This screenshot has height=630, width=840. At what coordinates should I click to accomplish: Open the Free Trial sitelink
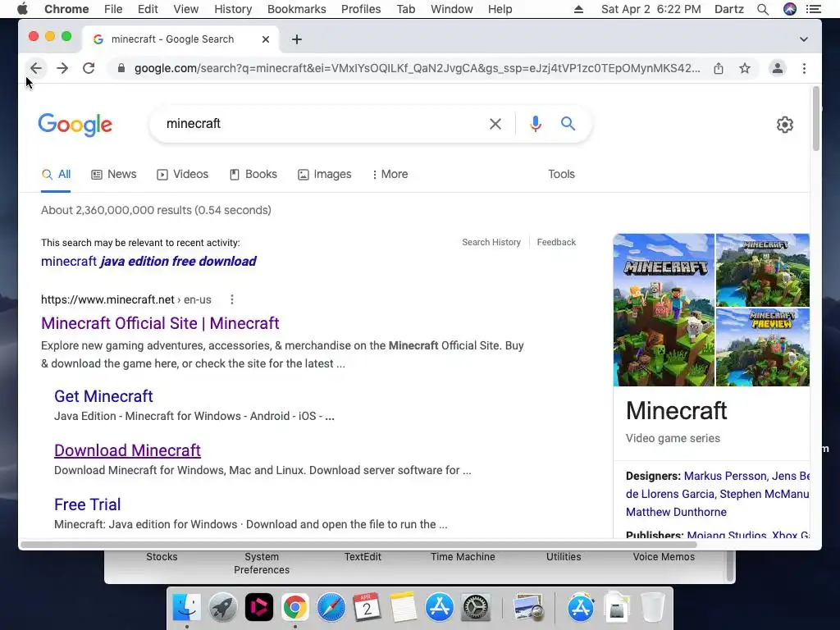[x=87, y=504]
